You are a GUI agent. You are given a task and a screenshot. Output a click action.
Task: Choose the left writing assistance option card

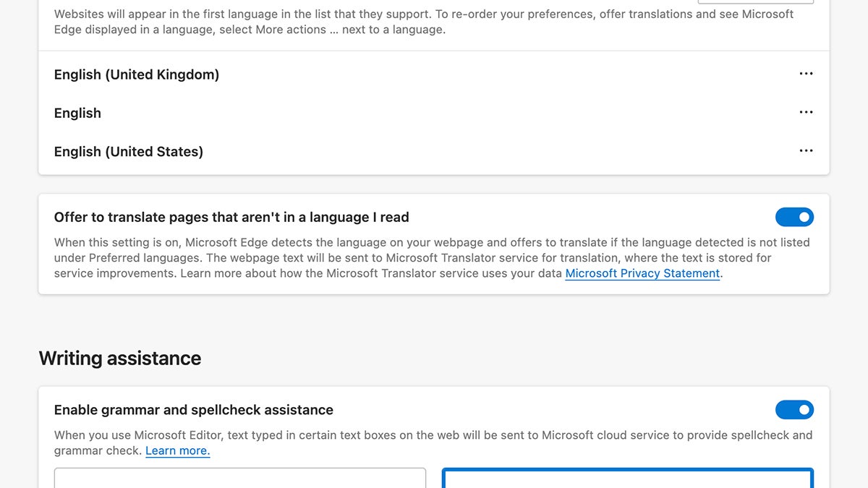coord(239,479)
